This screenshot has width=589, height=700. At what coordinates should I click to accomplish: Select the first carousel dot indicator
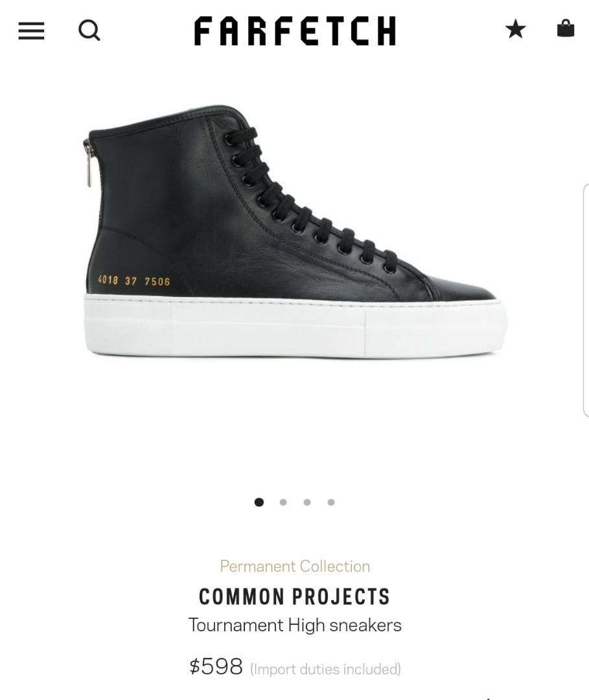259,502
